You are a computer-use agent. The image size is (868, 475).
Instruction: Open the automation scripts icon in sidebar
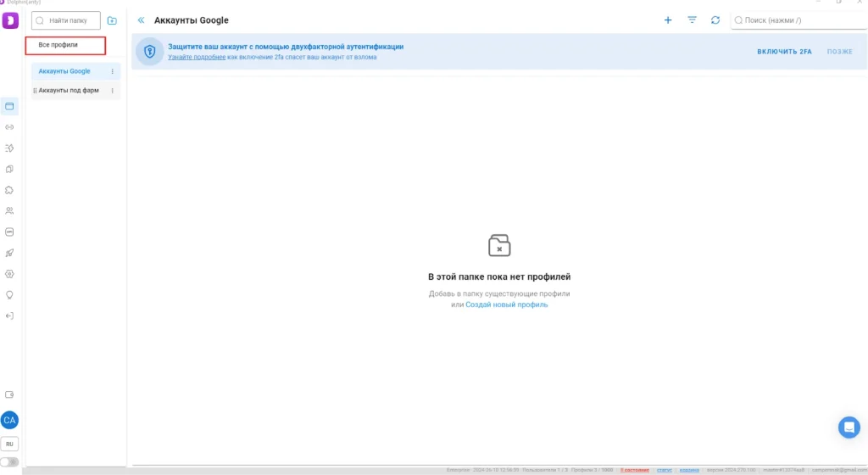pyautogui.click(x=9, y=148)
